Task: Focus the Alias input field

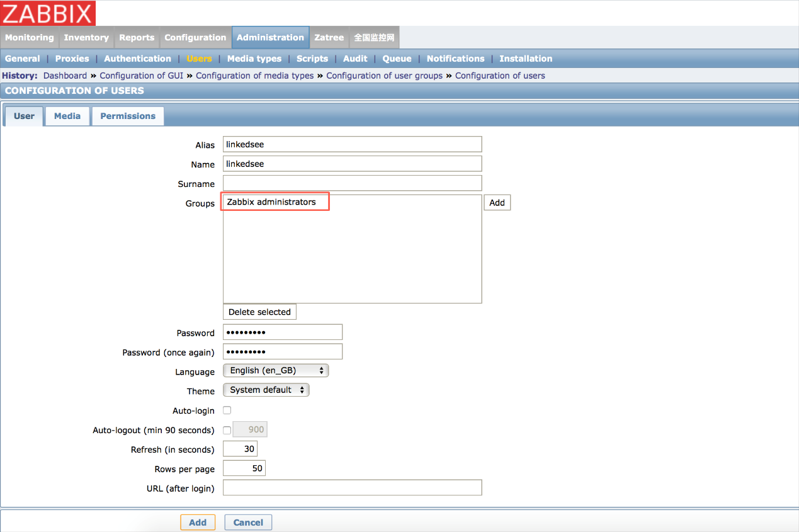Action: (353, 144)
